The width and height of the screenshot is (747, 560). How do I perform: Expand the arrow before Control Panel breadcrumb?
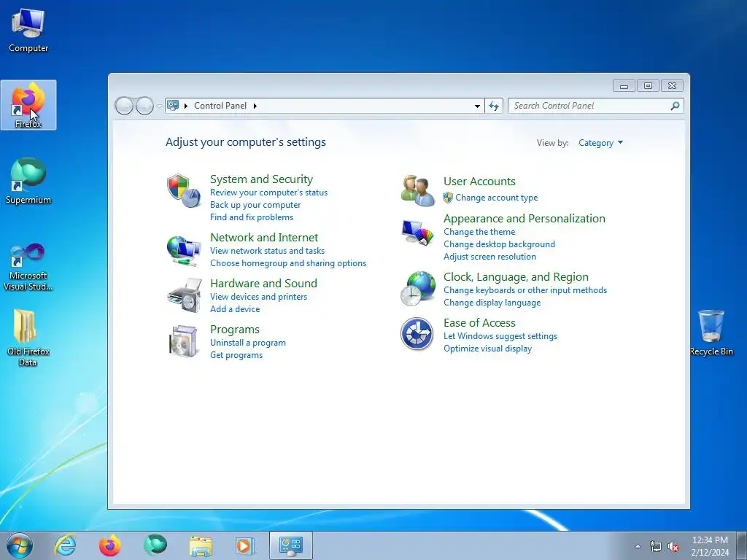tap(186, 106)
